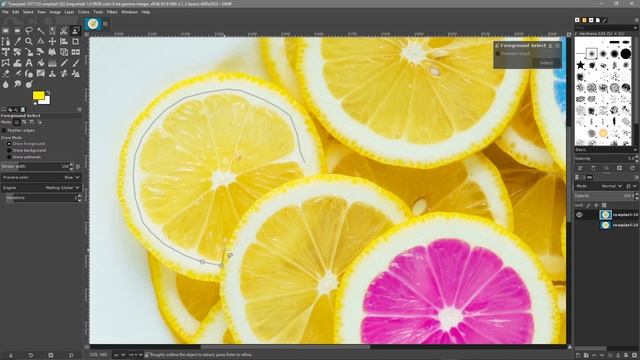Select the Dodge/Burn tool

[29, 84]
